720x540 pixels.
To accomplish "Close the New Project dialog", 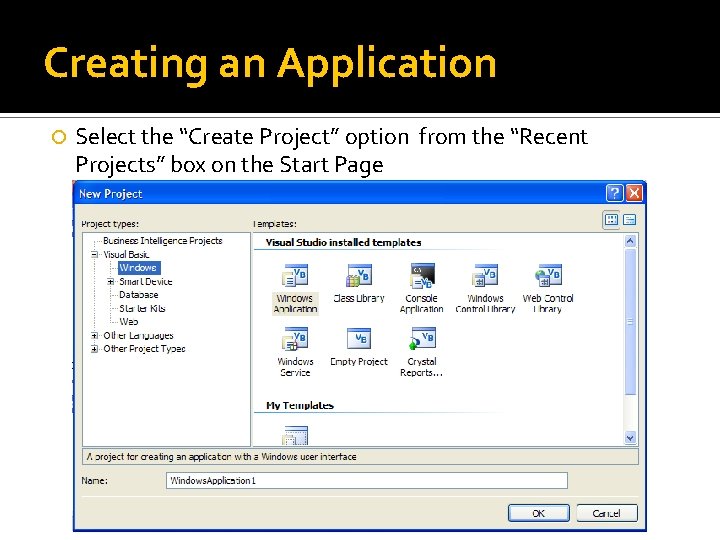I will 634,193.
